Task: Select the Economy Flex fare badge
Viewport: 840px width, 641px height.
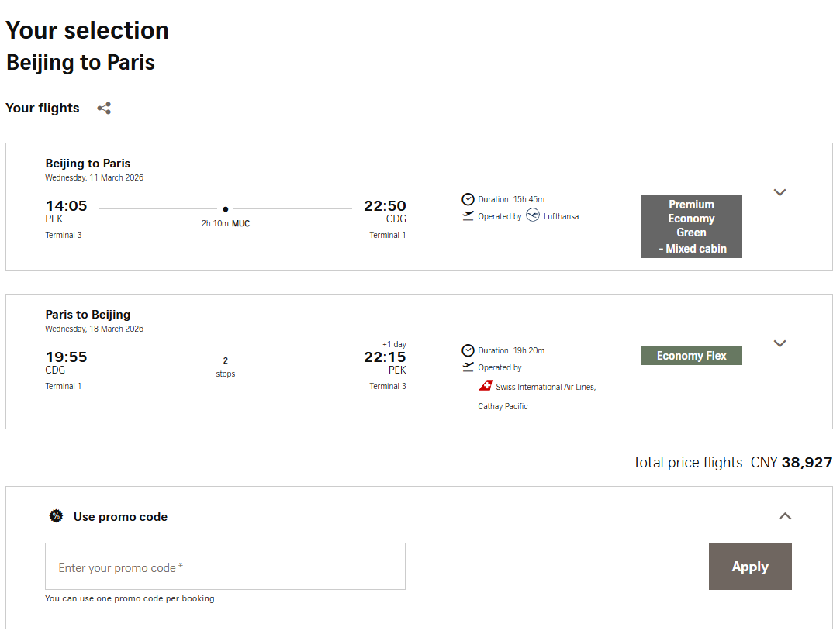Action: coord(691,356)
